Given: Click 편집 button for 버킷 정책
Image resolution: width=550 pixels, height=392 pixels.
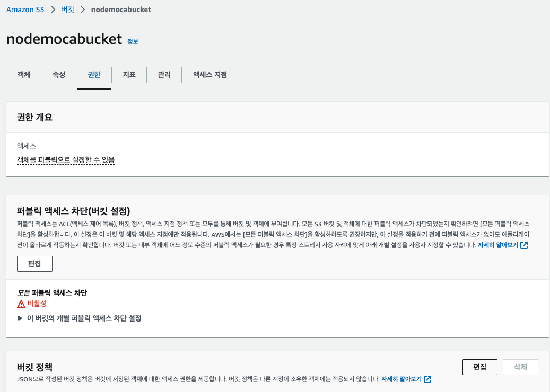Looking at the screenshot, I should pos(480,367).
